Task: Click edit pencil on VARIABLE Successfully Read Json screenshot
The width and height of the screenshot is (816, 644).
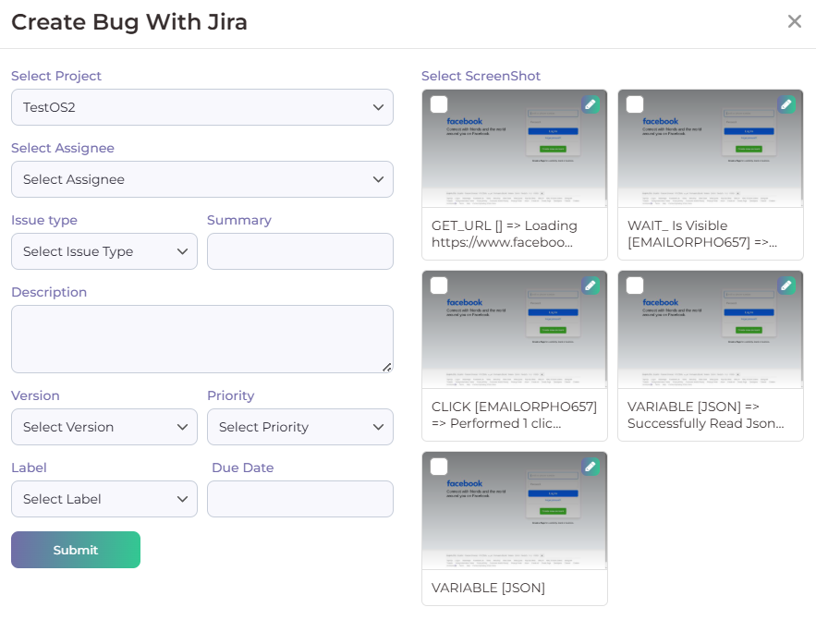Action: [x=786, y=286]
